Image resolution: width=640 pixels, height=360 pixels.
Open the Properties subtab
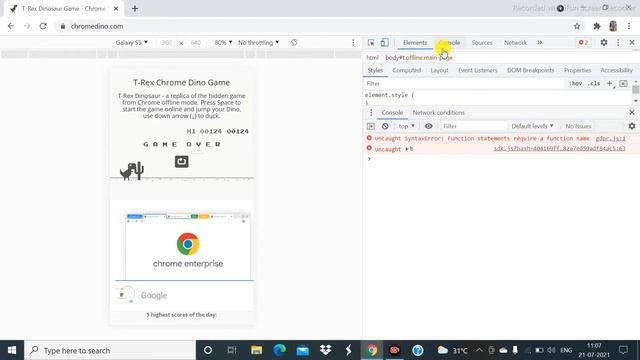pyautogui.click(x=577, y=70)
